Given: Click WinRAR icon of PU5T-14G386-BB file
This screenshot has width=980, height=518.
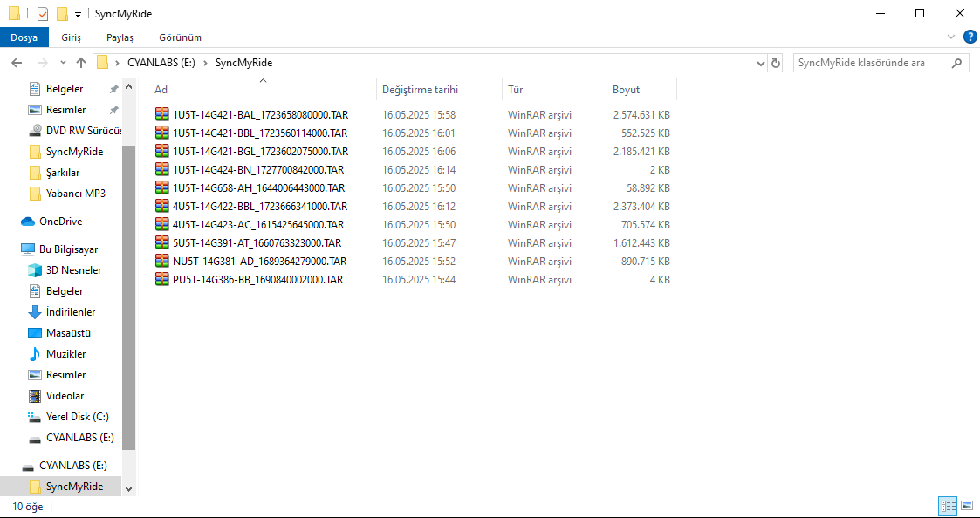Looking at the screenshot, I should (162, 279).
